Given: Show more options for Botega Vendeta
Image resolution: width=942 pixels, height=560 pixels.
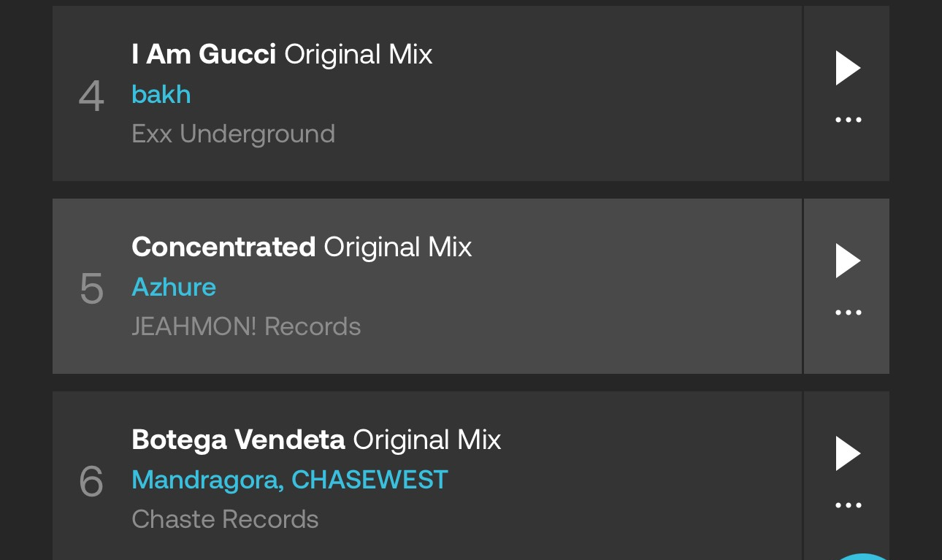Looking at the screenshot, I should [848, 505].
